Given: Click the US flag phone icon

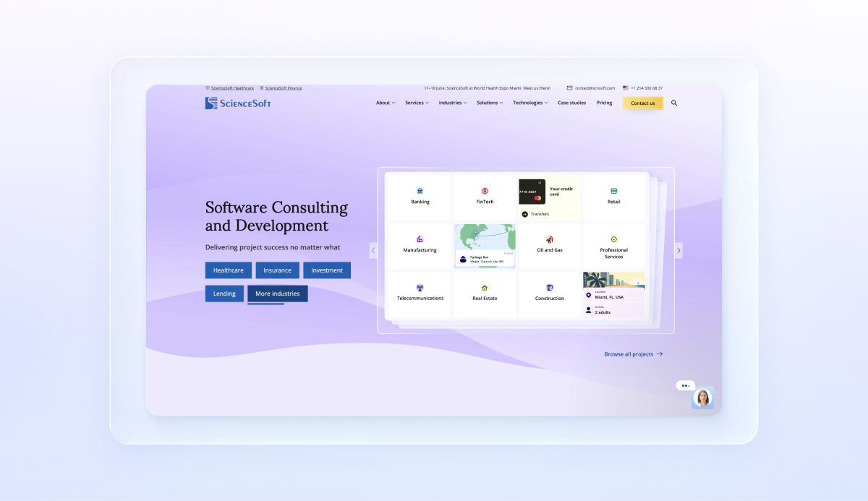Looking at the screenshot, I should point(626,88).
